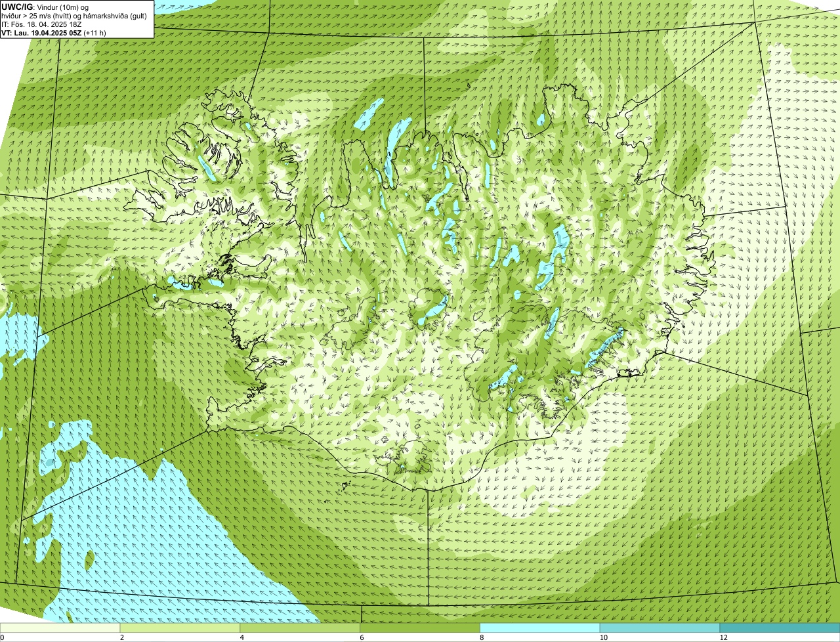840x642 pixels.
Task: Click the "VT: Lau. 19.04.2025 05Z" valid time
Action: coord(41,33)
